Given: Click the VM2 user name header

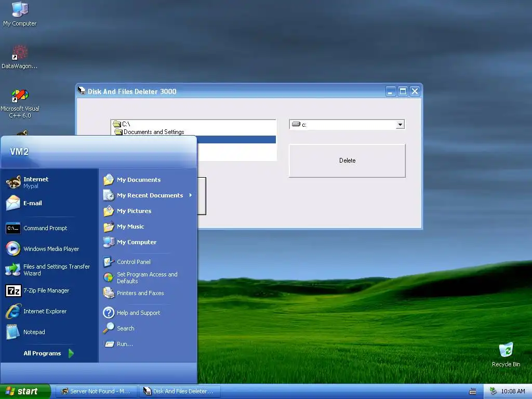Looking at the screenshot, I should 19,151.
